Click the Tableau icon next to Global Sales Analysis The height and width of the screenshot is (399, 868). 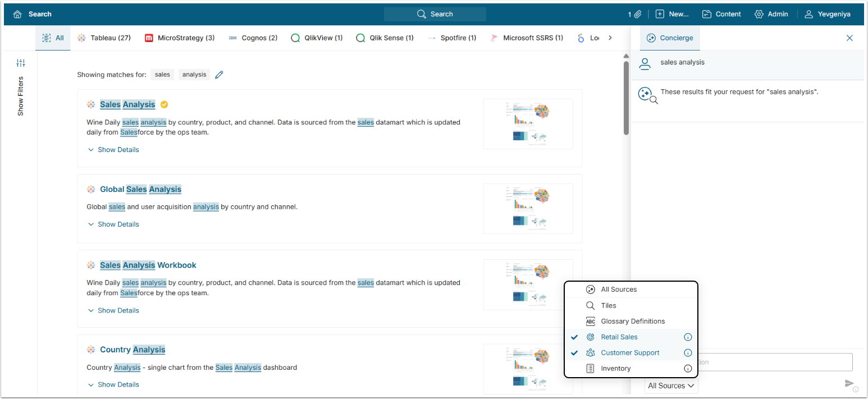tap(91, 189)
